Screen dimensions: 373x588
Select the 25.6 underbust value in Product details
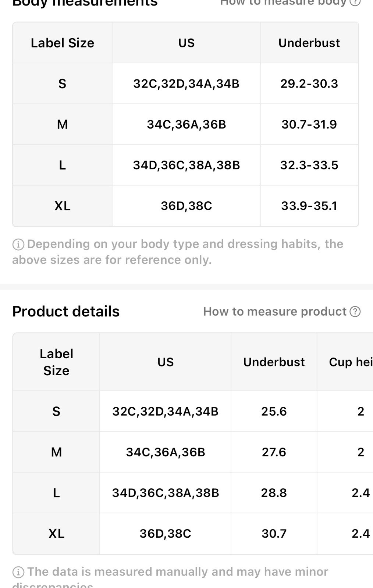coord(274,411)
